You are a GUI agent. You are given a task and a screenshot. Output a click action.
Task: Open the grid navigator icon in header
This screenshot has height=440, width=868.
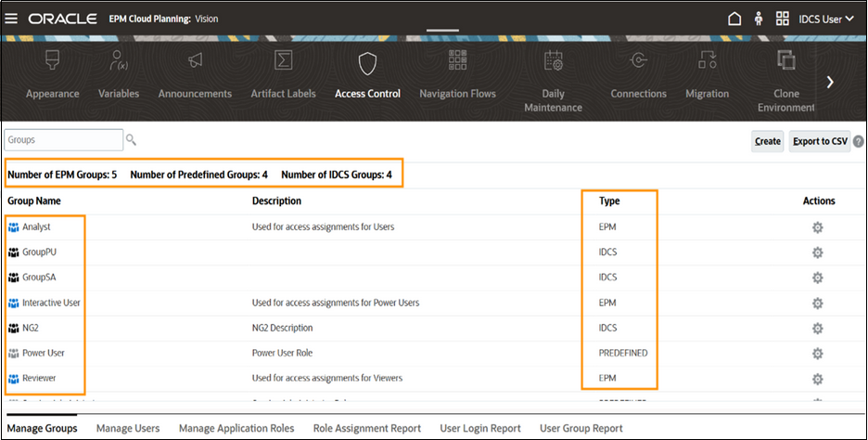click(x=782, y=19)
